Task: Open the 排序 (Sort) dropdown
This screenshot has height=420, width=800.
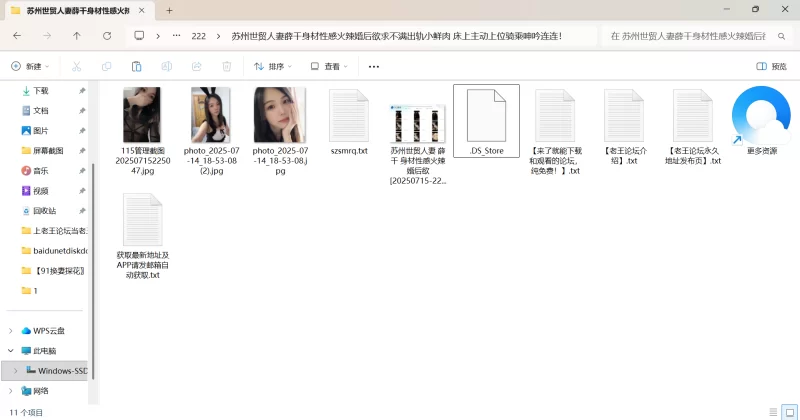Action: (x=273, y=66)
